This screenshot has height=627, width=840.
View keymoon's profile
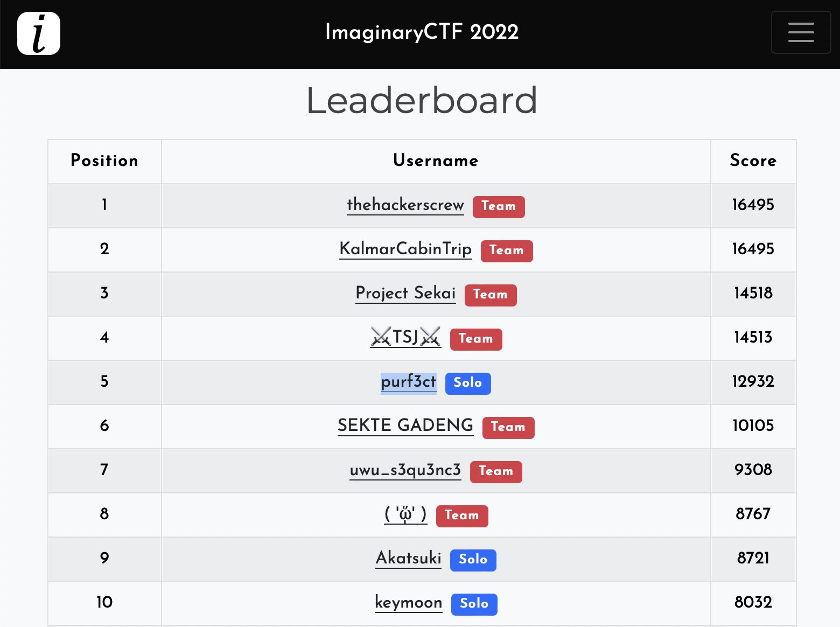(x=409, y=603)
